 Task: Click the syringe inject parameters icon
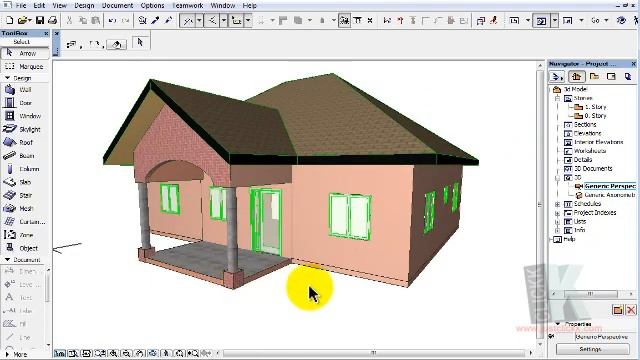click(x=168, y=20)
